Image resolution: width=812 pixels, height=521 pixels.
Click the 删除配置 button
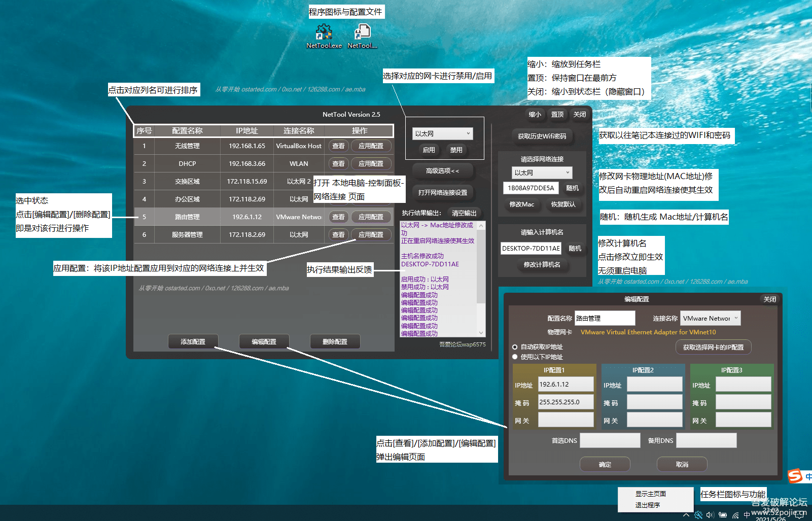(x=335, y=342)
